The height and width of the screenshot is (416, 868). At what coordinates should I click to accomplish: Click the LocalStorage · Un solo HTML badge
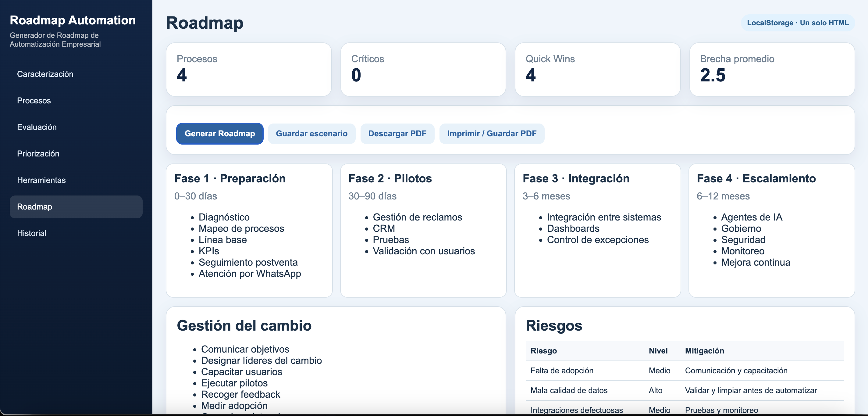pos(797,23)
